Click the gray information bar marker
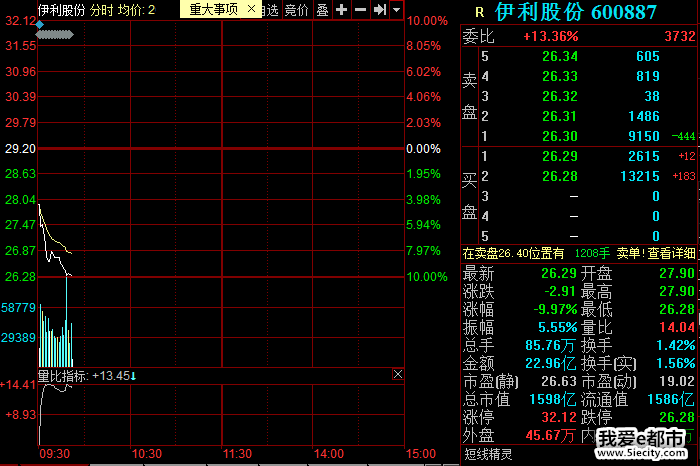The height and width of the screenshot is (466, 700). pos(54,34)
